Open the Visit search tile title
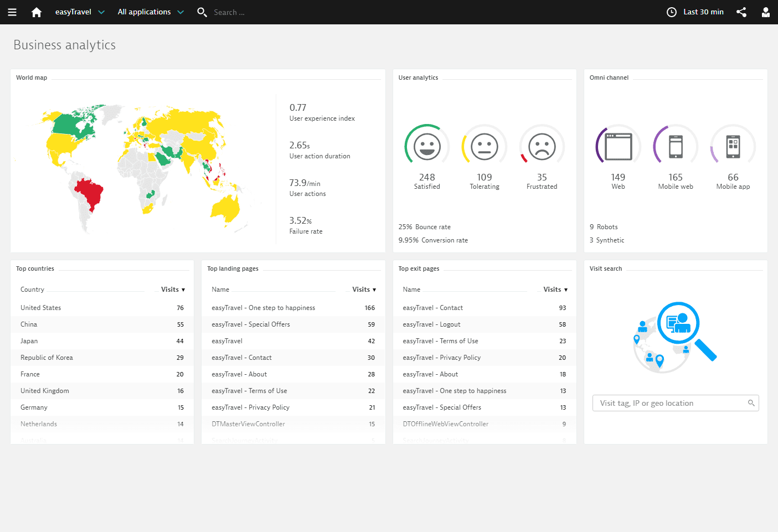The width and height of the screenshot is (778, 532). point(606,268)
